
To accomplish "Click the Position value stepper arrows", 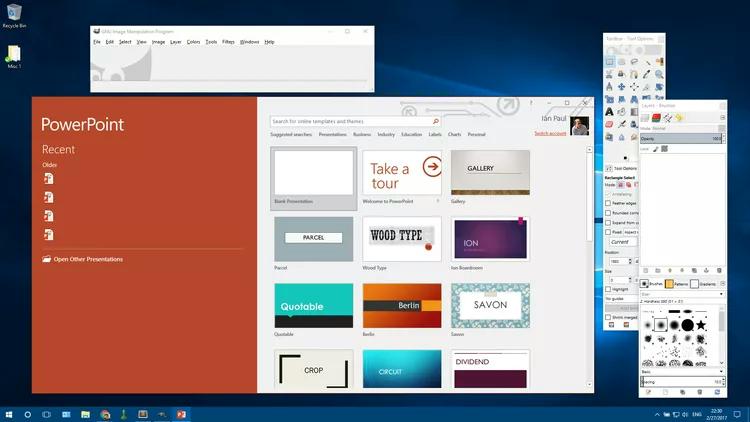I will click(630, 261).
